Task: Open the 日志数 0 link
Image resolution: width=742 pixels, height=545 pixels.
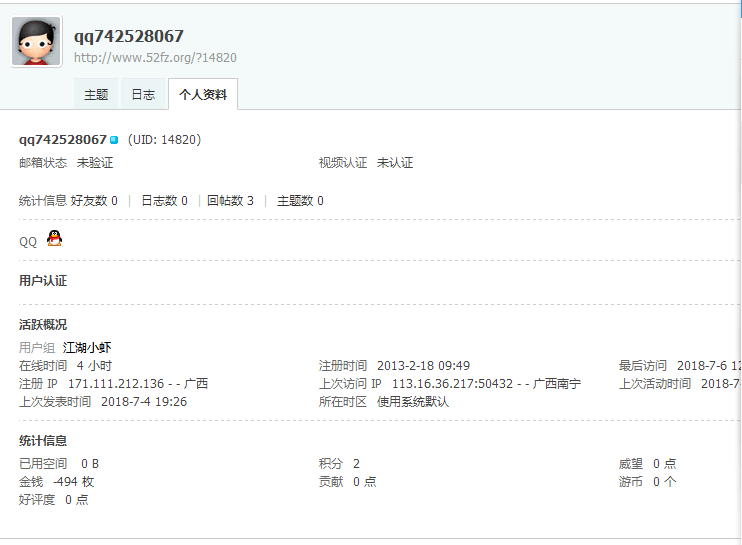Action: click(x=164, y=201)
